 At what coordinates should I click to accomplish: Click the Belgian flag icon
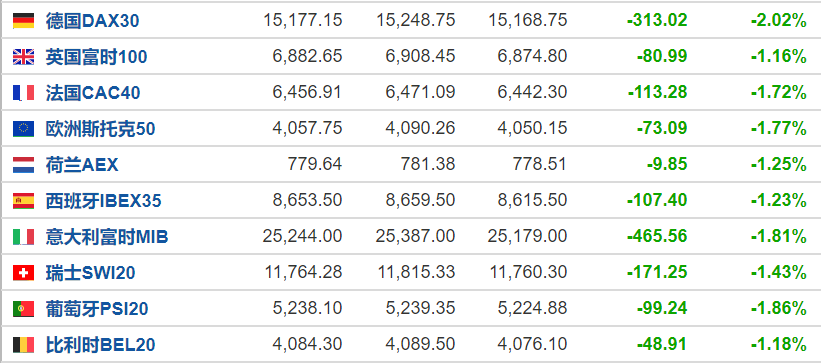pos(24,345)
